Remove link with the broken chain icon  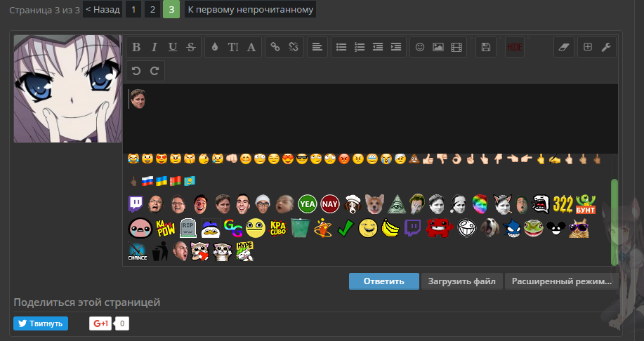(294, 47)
